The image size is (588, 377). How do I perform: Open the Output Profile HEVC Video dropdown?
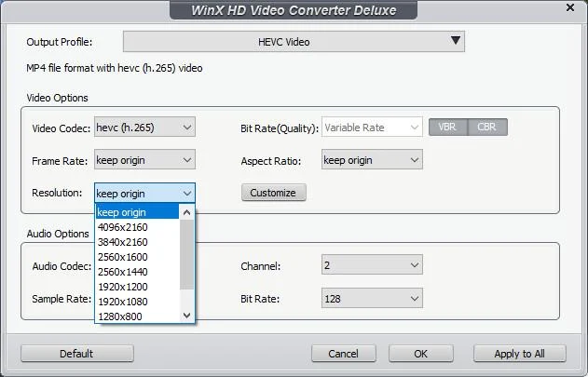tap(294, 42)
